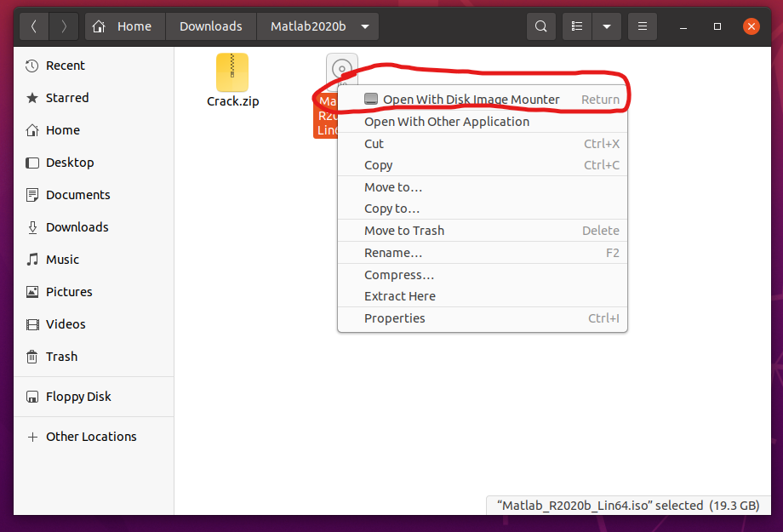Open Music in the sidebar
This screenshot has width=783, height=532.
click(94, 260)
